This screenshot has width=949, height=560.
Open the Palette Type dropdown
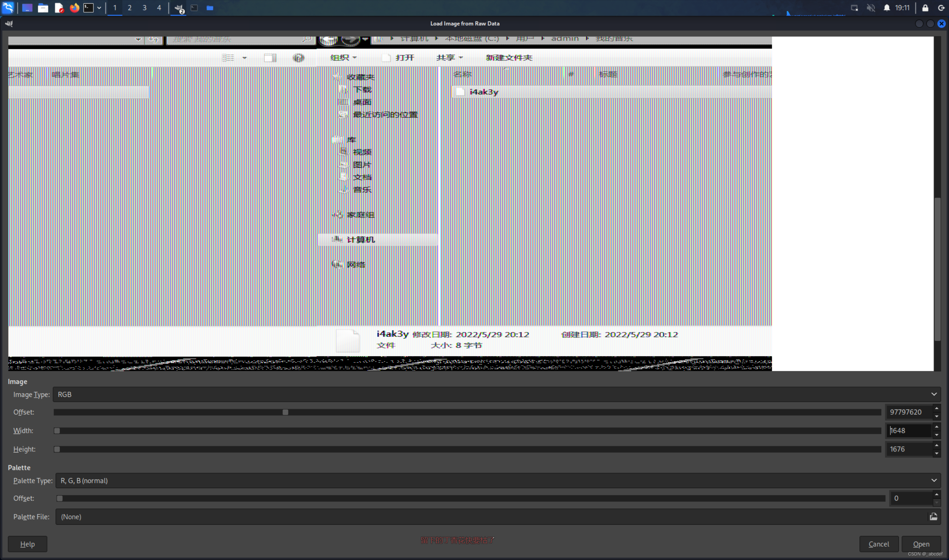pos(933,480)
